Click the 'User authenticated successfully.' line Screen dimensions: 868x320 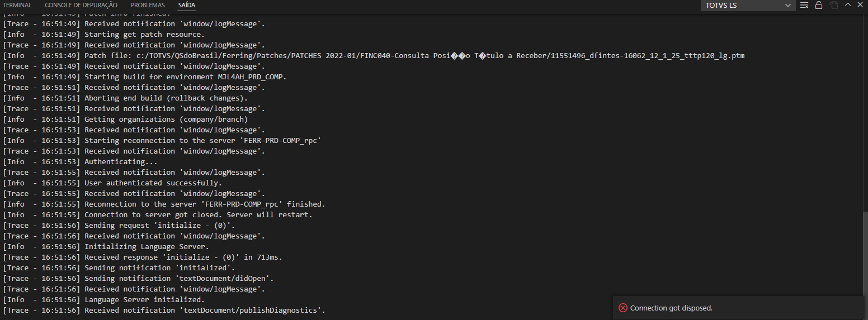112,183
